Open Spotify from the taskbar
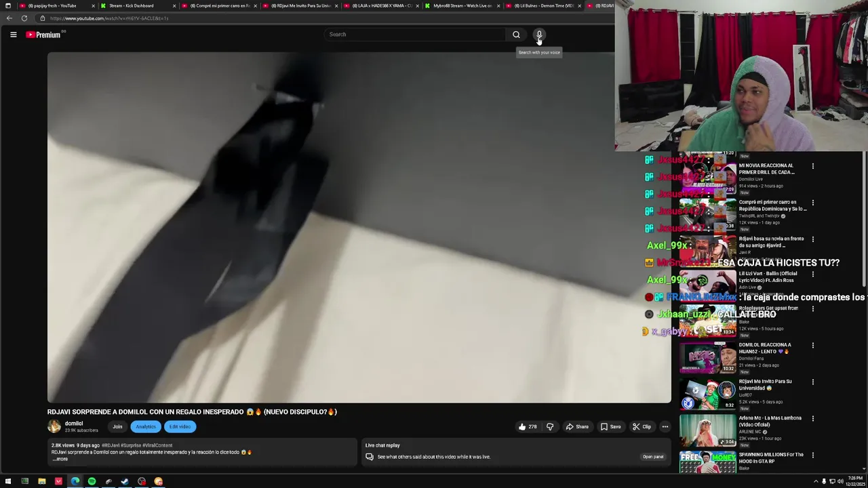The width and height of the screenshot is (868, 488). click(x=92, y=482)
